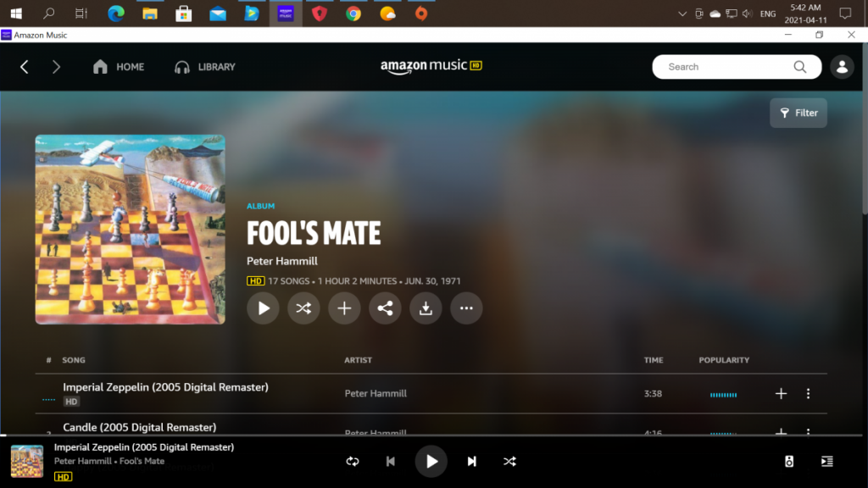Download the album
This screenshot has height=488, width=868.
(x=426, y=308)
